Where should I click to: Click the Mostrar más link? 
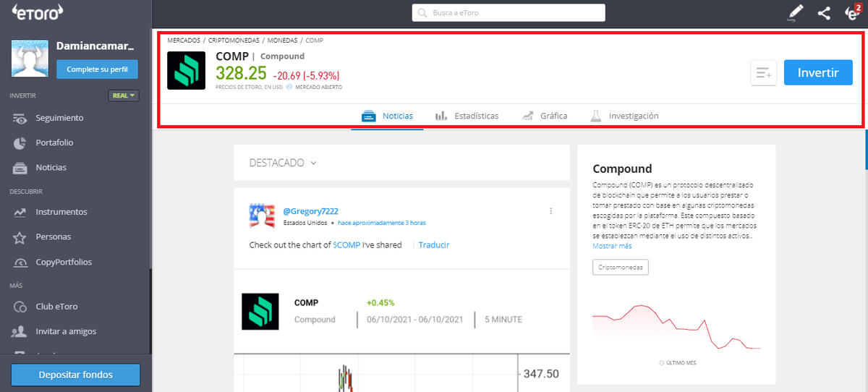(612, 246)
